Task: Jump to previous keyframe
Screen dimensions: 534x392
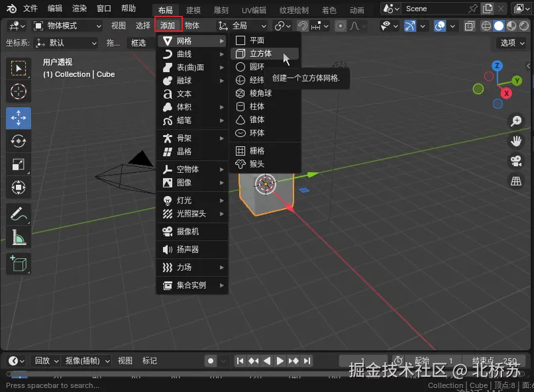Action: (x=253, y=361)
